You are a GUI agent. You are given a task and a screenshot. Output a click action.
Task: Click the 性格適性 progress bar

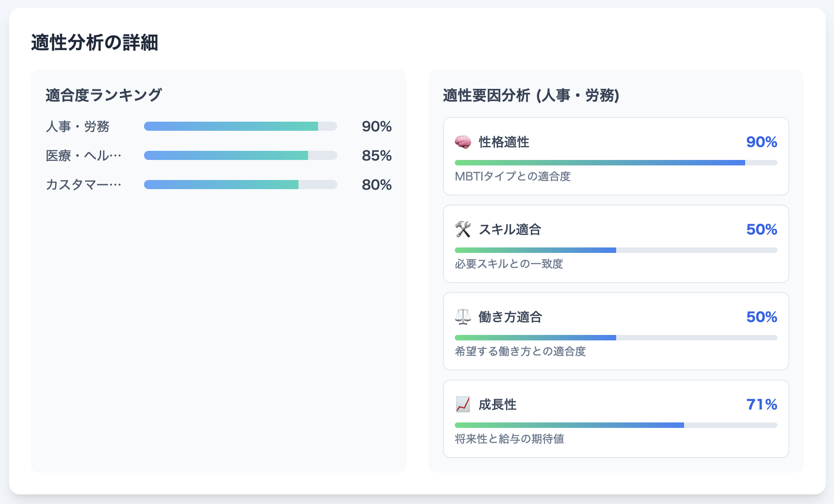(616, 163)
